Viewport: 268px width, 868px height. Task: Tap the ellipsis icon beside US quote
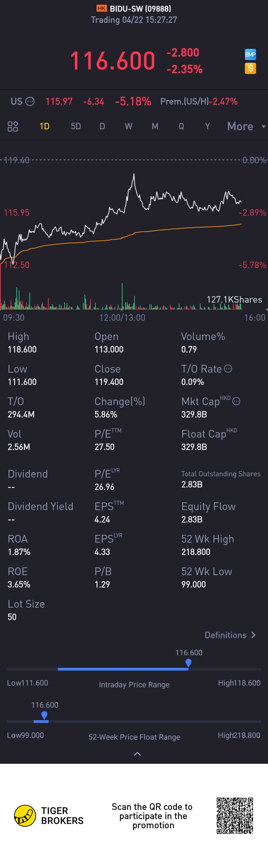tap(30, 102)
